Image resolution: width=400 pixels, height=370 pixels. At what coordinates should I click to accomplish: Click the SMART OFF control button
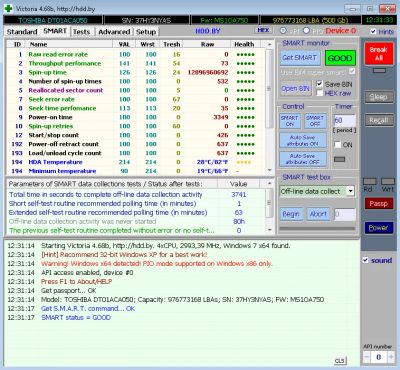point(315,121)
